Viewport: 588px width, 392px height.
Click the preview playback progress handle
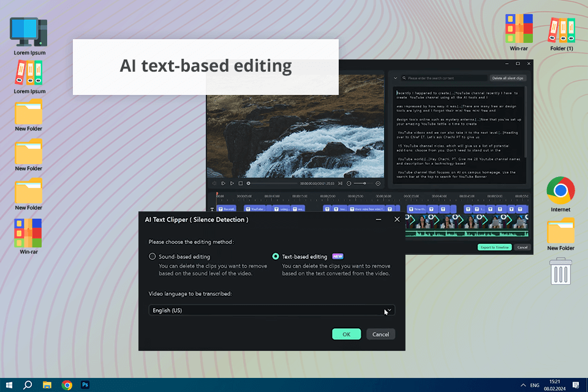pyautogui.click(x=248, y=183)
